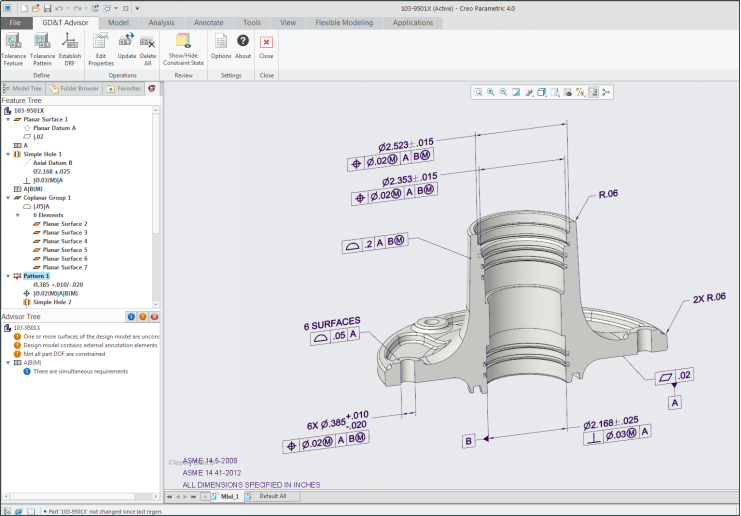The image size is (741, 516).
Task: Click the Update operation icon
Action: (x=126, y=46)
